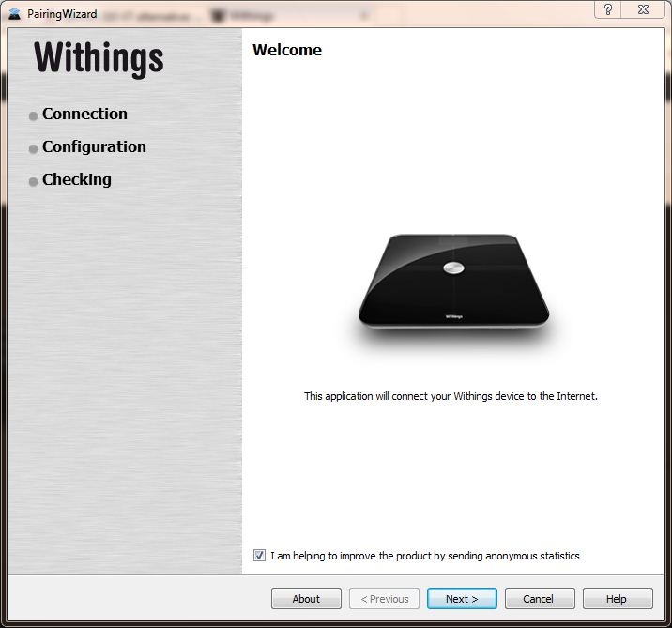
Task: Click the silver button on the scale picture
Action: 453,268
